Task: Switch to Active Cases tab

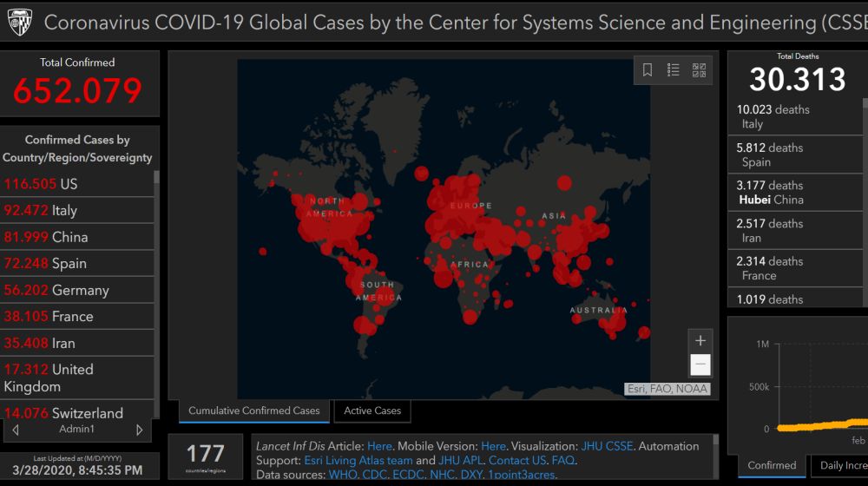Action: coord(372,411)
